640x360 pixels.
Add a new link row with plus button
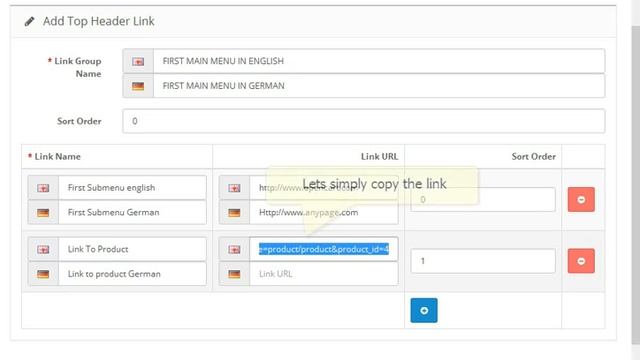point(424,311)
